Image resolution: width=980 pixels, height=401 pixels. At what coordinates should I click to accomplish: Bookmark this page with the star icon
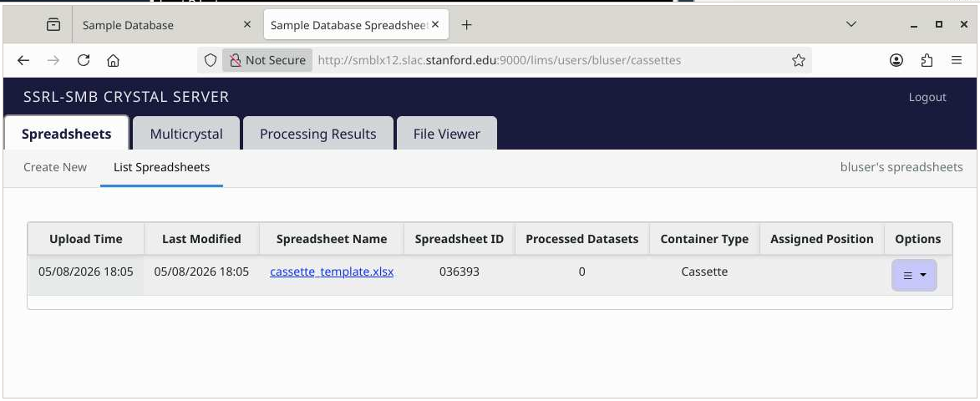point(798,61)
